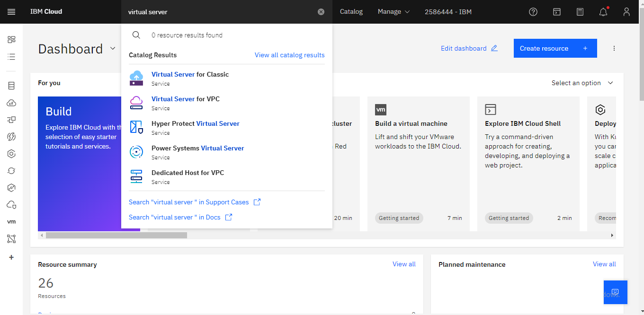
Task: Click the Create resource button
Action: [x=555, y=48]
